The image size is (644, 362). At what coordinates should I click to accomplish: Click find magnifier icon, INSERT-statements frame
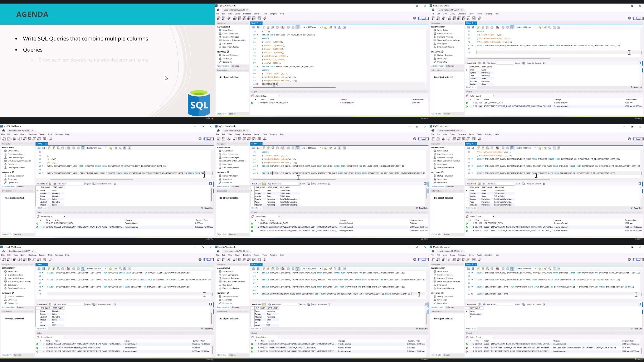pos(335,27)
